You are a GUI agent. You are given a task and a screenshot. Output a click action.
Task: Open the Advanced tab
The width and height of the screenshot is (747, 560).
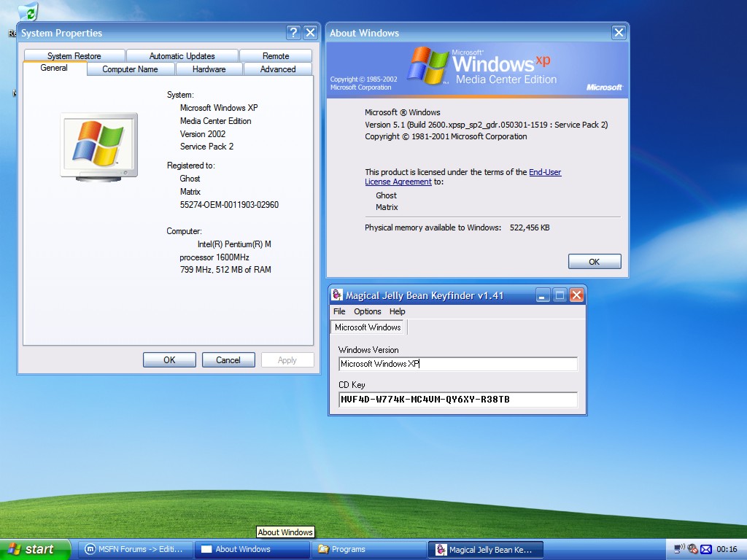278,69
